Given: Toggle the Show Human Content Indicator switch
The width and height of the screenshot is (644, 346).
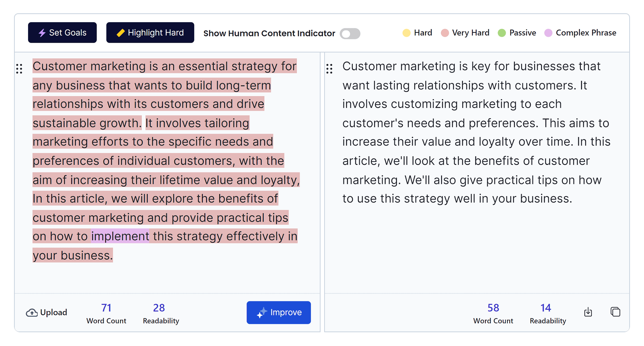Looking at the screenshot, I should coord(350,33).
